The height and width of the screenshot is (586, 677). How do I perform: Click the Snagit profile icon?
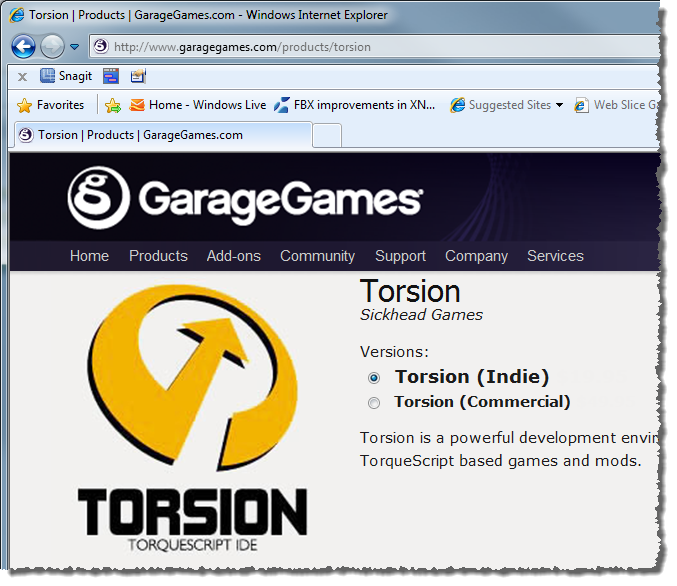click(x=138, y=76)
